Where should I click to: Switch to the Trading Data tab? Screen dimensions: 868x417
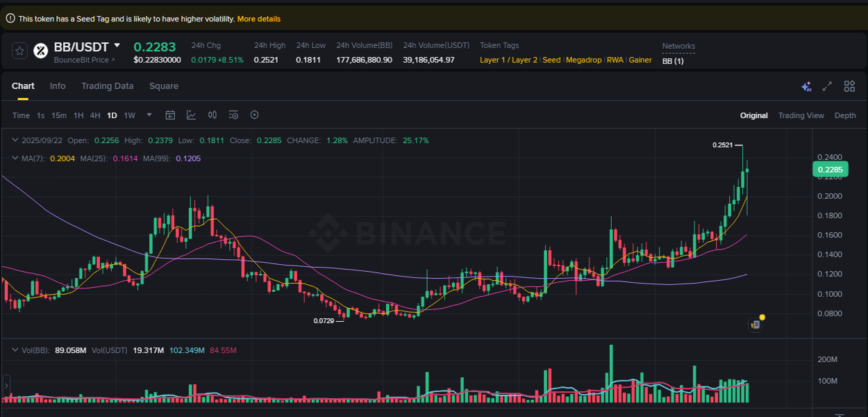pyautogui.click(x=107, y=86)
